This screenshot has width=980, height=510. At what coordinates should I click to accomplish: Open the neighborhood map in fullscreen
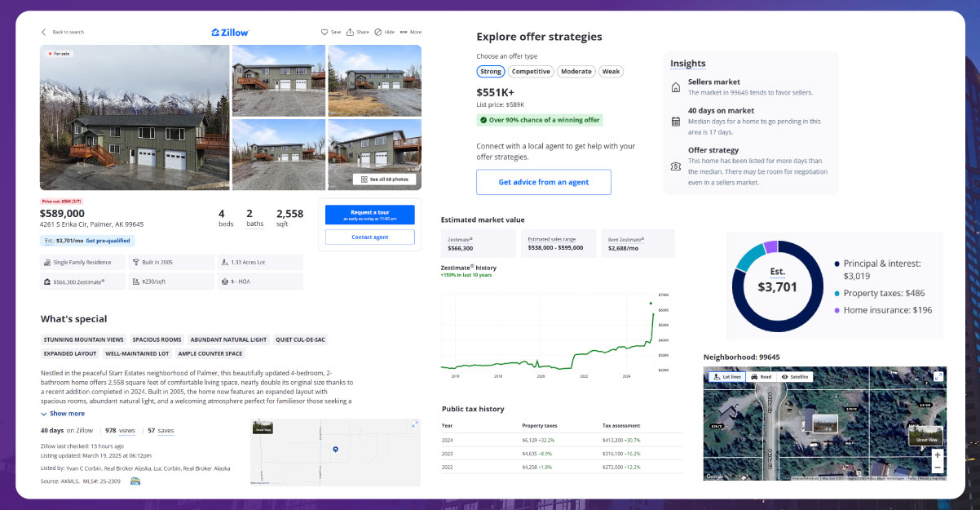pyautogui.click(x=938, y=376)
